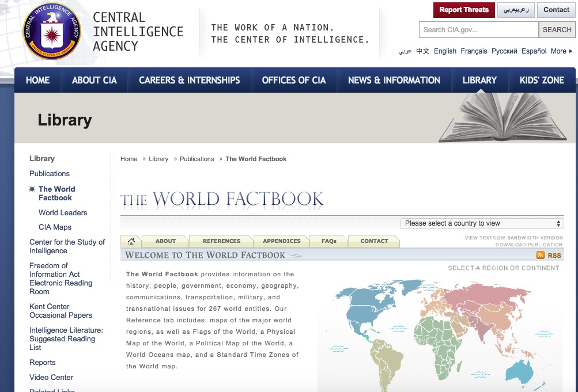
Task: Open Freedom of Information Act Reading Room
Action: pyautogui.click(x=61, y=279)
